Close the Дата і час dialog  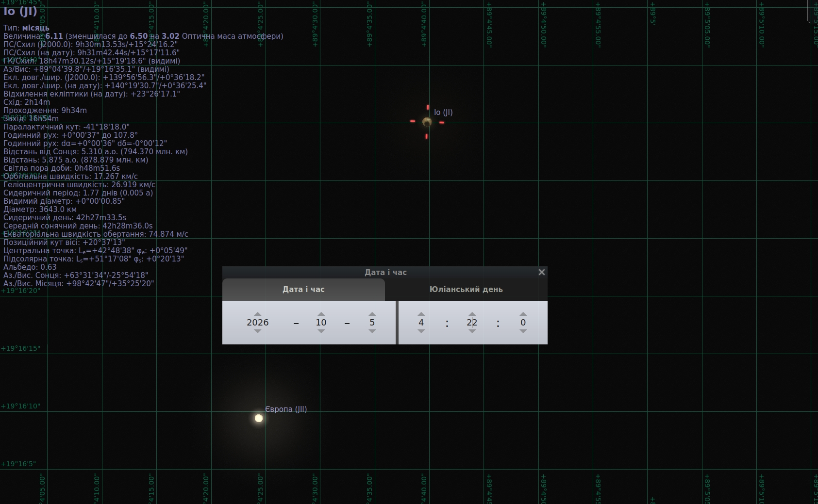542,272
